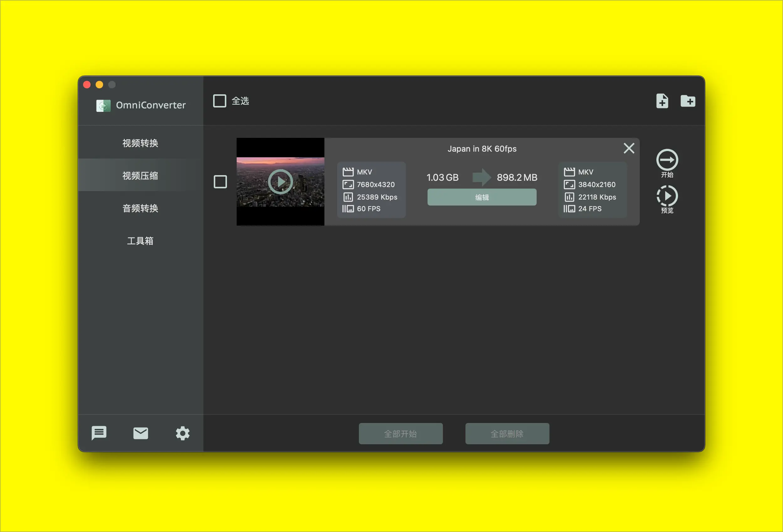Click the 7680x4320 resolution icon
The image size is (783, 532).
click(x=348, y=185)
